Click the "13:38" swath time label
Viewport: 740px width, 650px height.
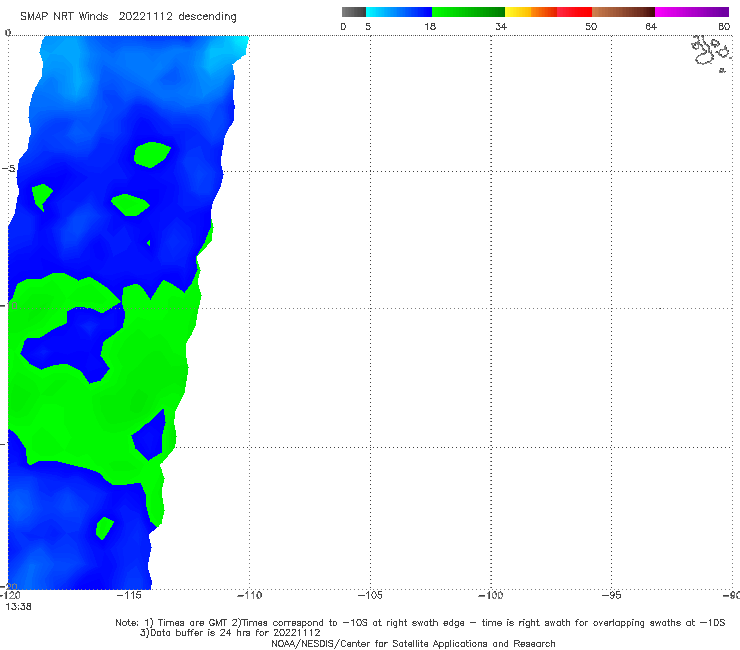click(18, 607)
